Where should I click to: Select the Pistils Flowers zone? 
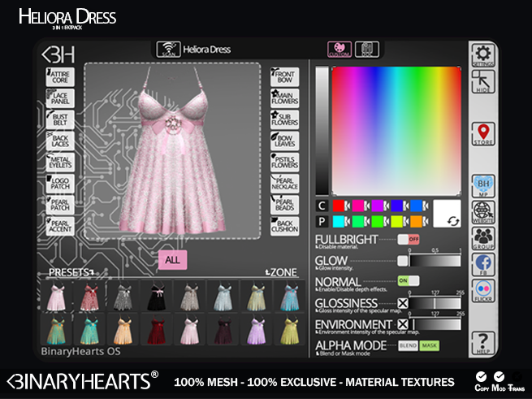click(284, 163)
